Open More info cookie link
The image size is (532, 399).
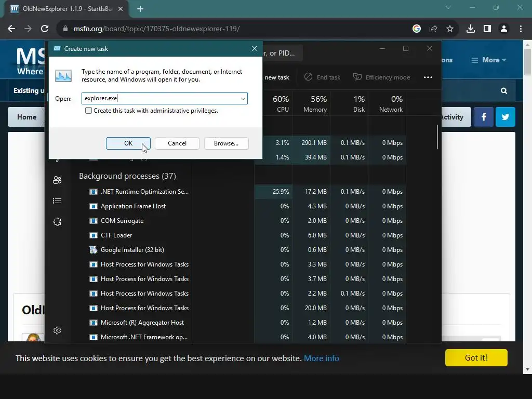[x=321, y=358]
